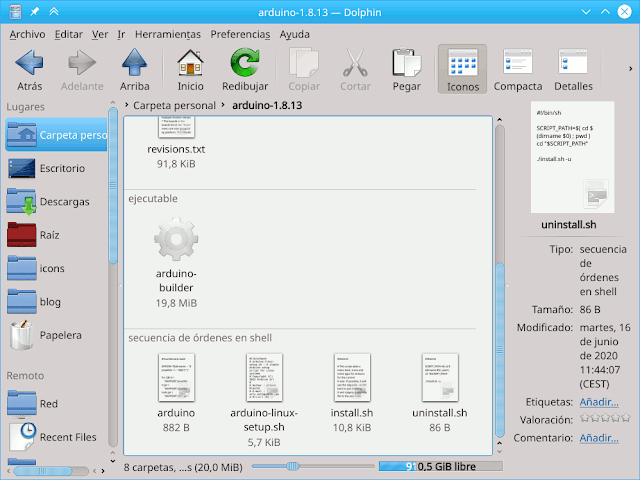Select the uninstall.sh file
640x480 pixels.
click(x=439, y=393)
